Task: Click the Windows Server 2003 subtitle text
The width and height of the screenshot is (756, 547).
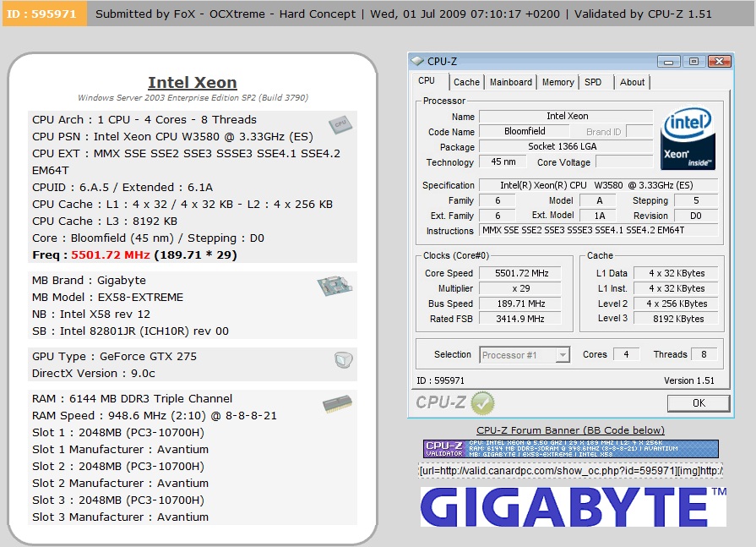Action: [193, 98]
